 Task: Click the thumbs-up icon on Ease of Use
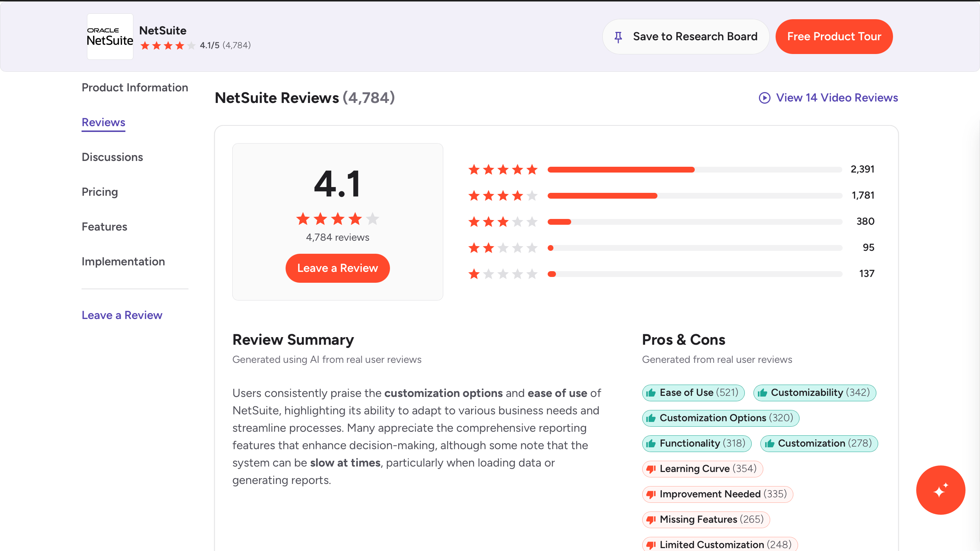[651, 393]
